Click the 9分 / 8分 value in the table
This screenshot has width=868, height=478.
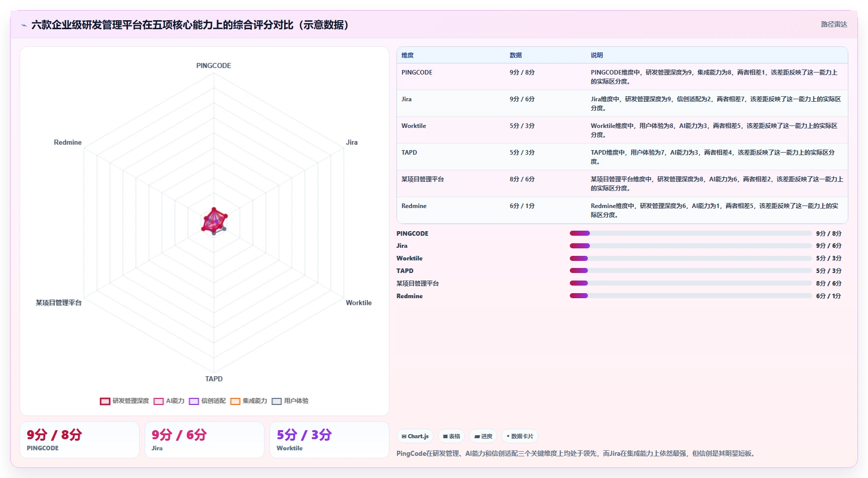pos(522,73)
